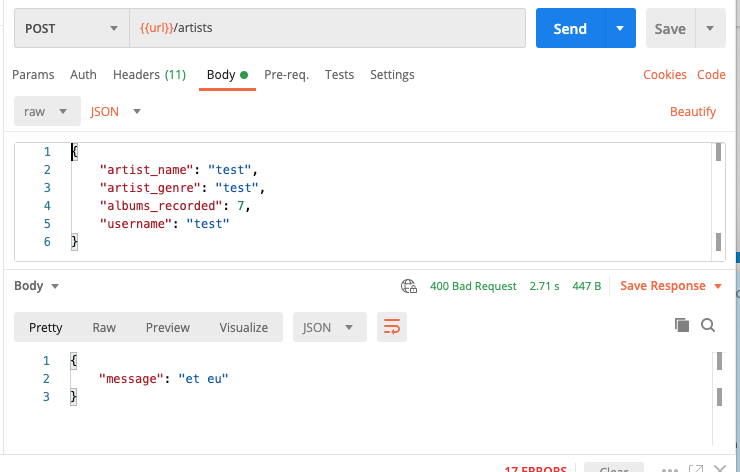Click the Beautify link

point(692,112)
